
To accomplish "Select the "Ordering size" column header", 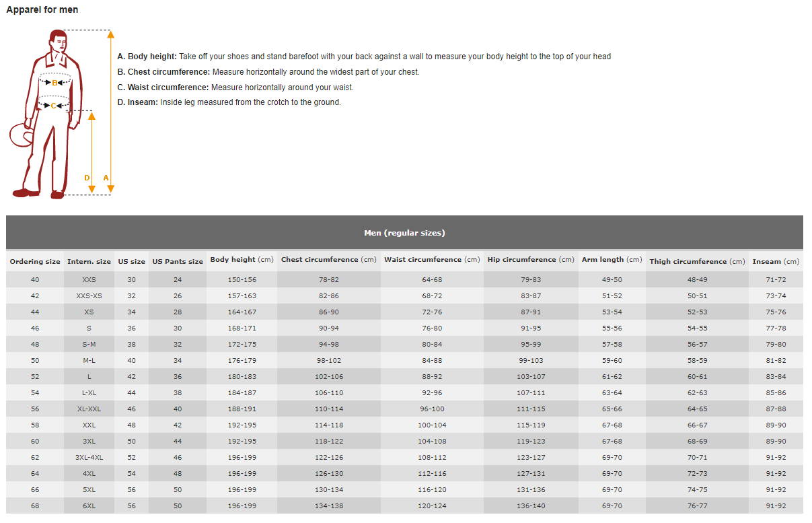I will (35, 261).
